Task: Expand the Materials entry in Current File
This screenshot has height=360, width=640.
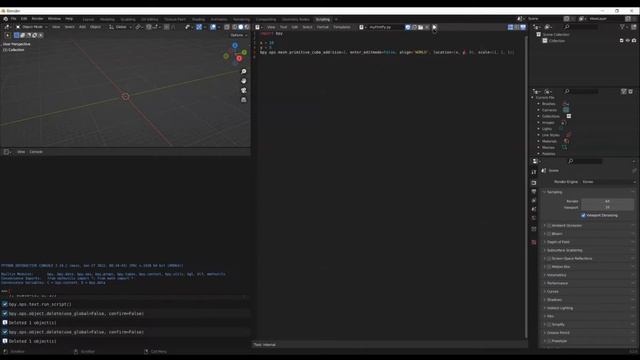Action: click(x=538, y=141)
